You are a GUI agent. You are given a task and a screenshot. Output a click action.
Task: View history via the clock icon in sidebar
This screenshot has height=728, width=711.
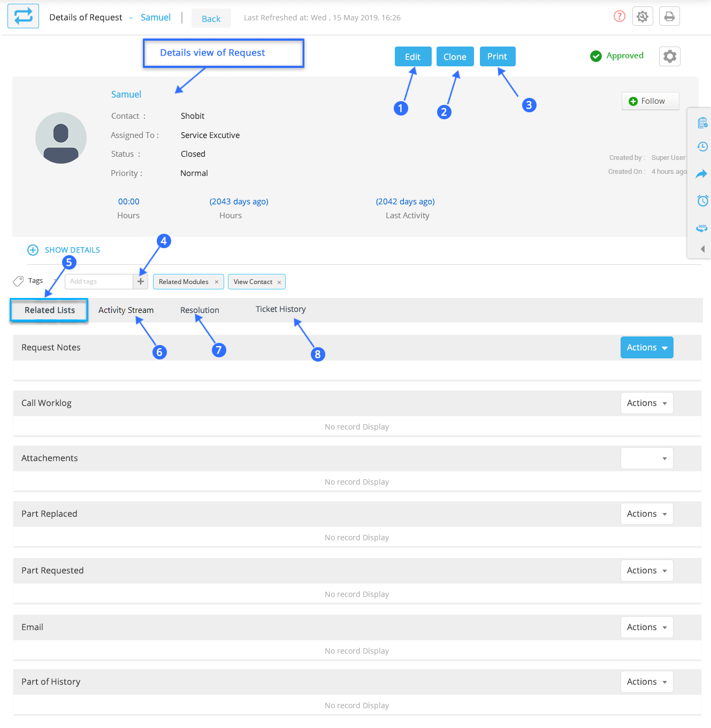tap(702, 147)
